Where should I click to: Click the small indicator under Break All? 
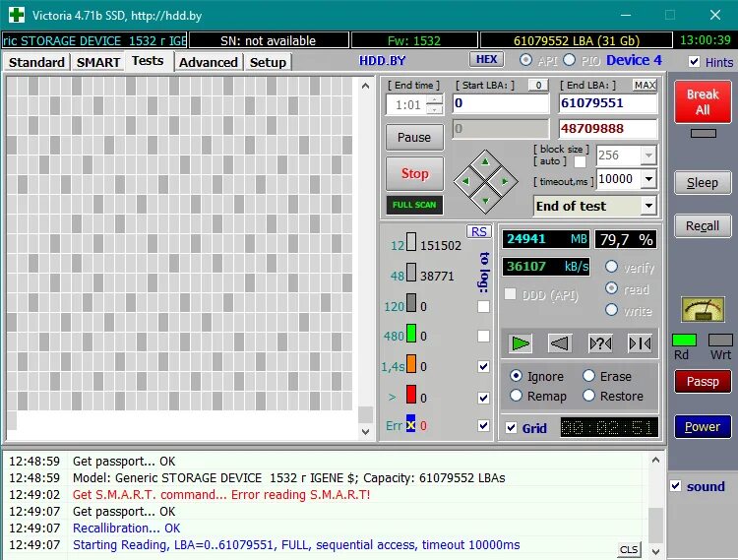point(704,133)
